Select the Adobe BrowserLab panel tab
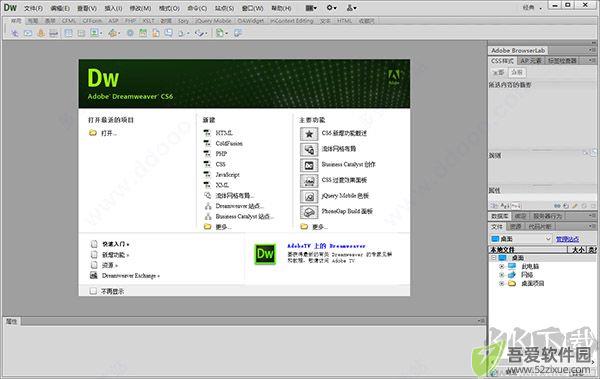The width and height of the screenshot is (600, 379). tap(518, 50)
